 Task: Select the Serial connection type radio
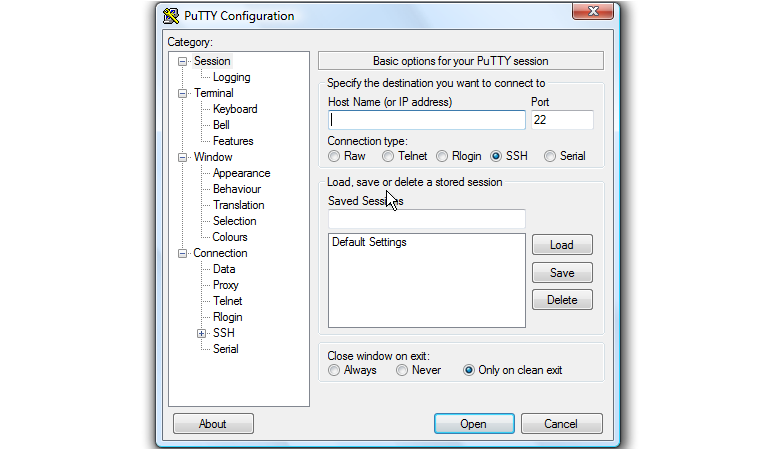coord(550,156)
